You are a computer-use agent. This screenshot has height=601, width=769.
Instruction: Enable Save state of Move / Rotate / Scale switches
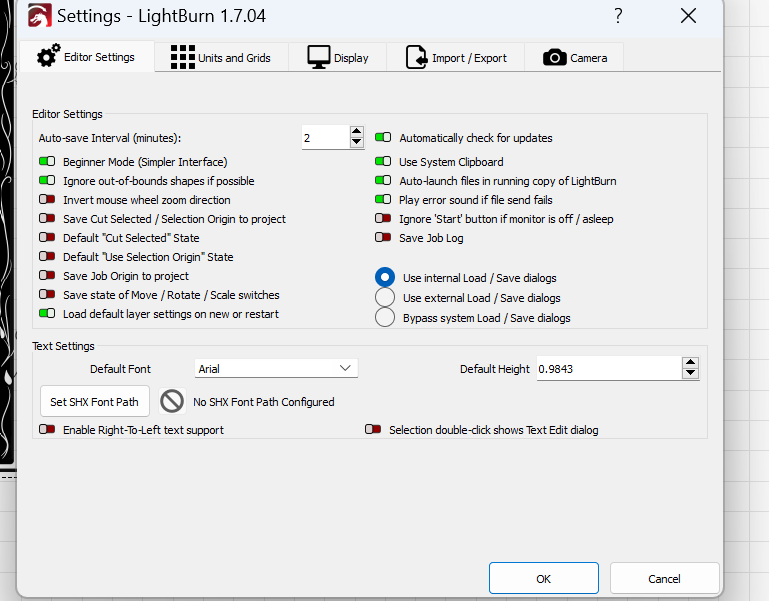click(47, 294)
